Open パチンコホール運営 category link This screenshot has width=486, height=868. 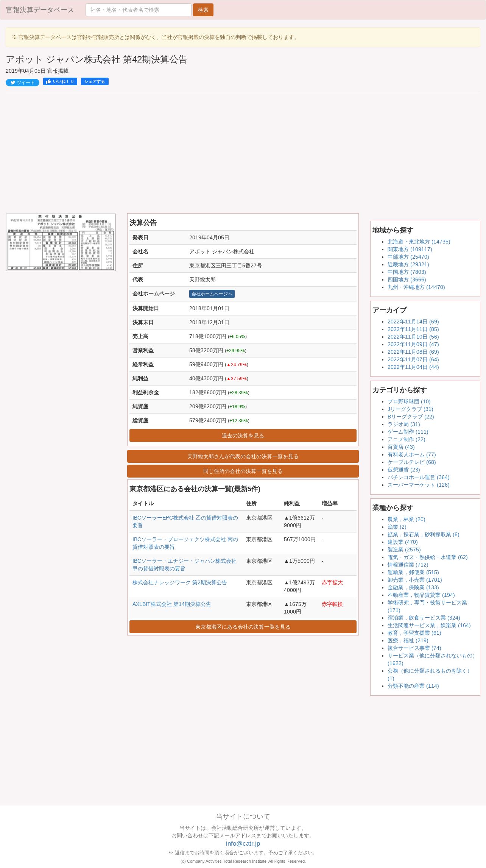click(418, 477)
